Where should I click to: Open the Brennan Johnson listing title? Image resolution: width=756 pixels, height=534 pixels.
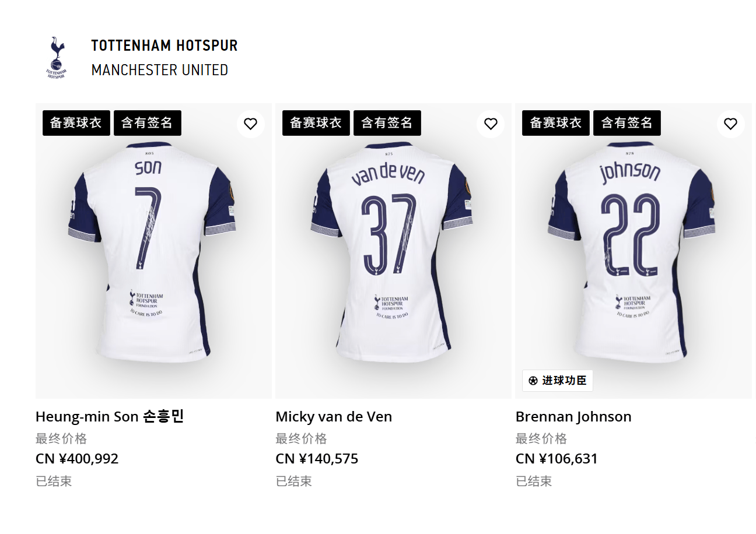573,417
